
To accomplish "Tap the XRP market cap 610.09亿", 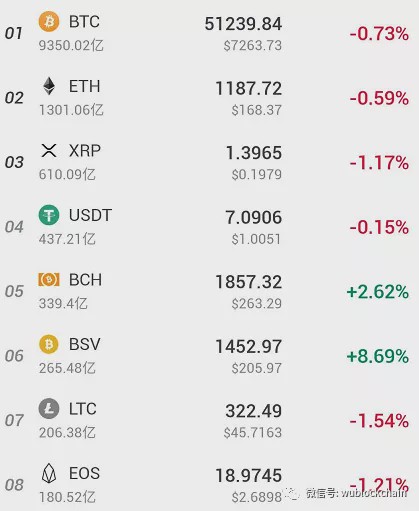I will (67, 174).
